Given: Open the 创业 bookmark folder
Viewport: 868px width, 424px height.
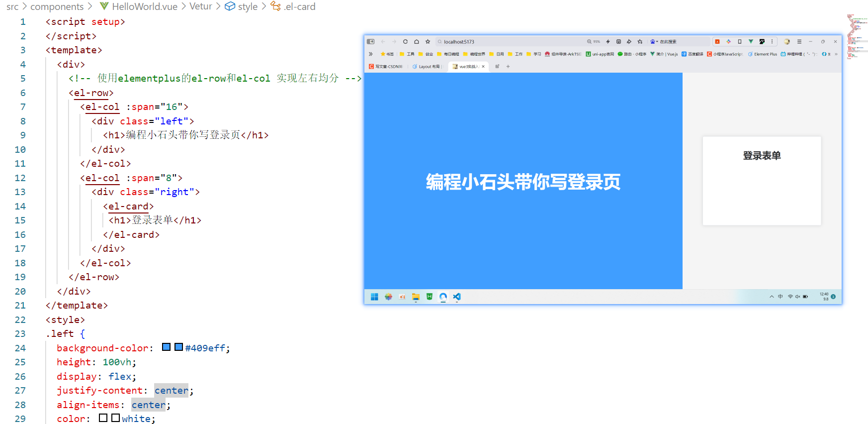Looking at the screenshot, I should 426,54.
